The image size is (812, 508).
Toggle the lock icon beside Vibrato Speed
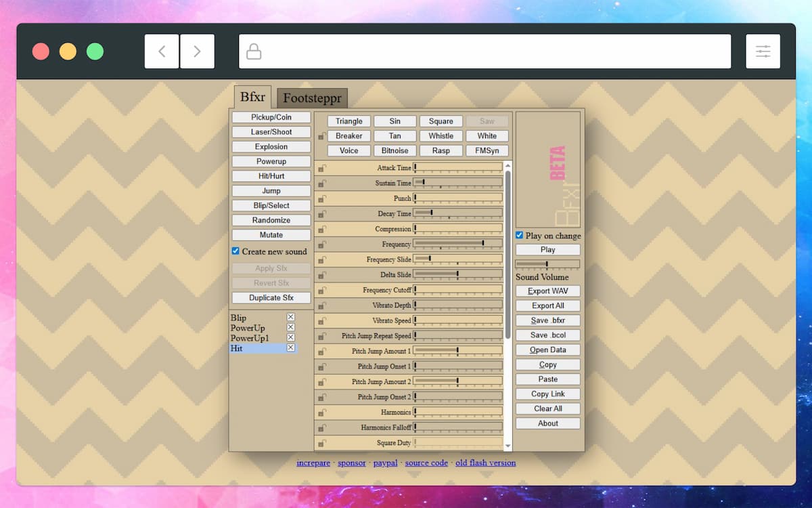click(322, 321)
